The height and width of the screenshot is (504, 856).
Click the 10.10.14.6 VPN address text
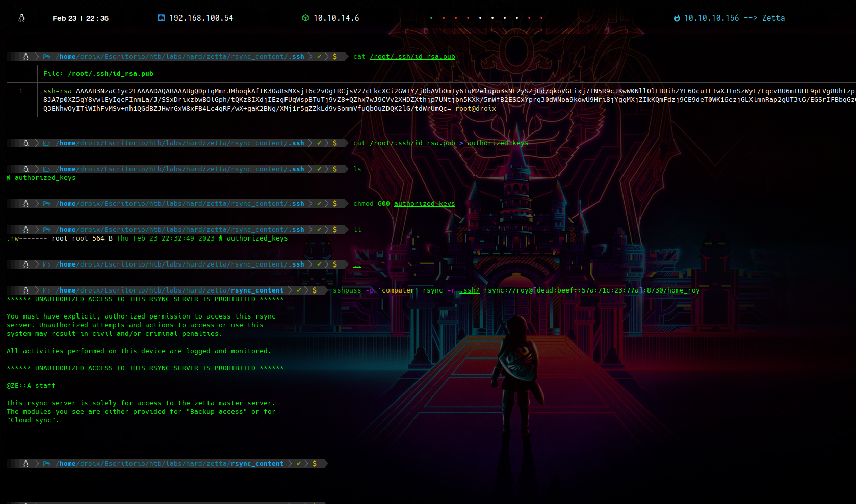coord(336,18)
